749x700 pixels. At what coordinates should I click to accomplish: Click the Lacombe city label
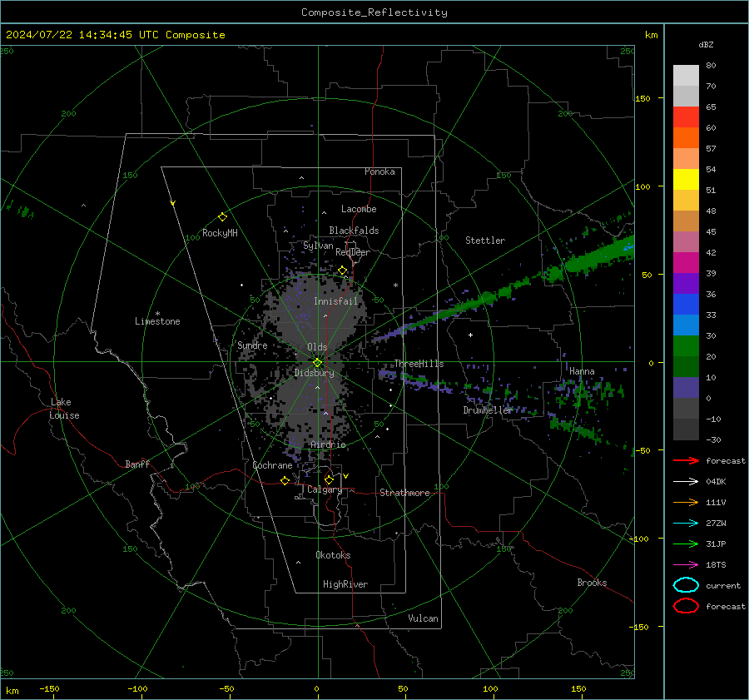pyautogui.click(x=359, y=209)
